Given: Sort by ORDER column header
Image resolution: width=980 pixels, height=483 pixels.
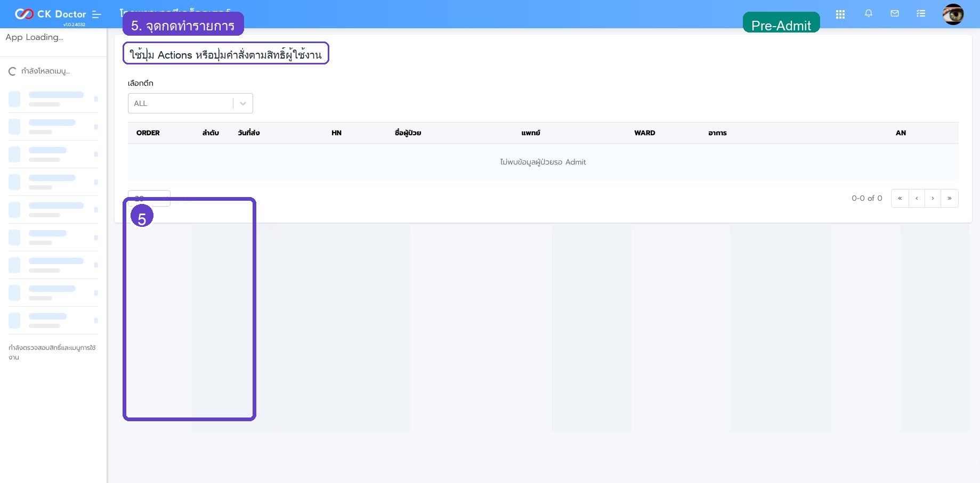Looking at the screenshot, I should (x=148, y=133).
